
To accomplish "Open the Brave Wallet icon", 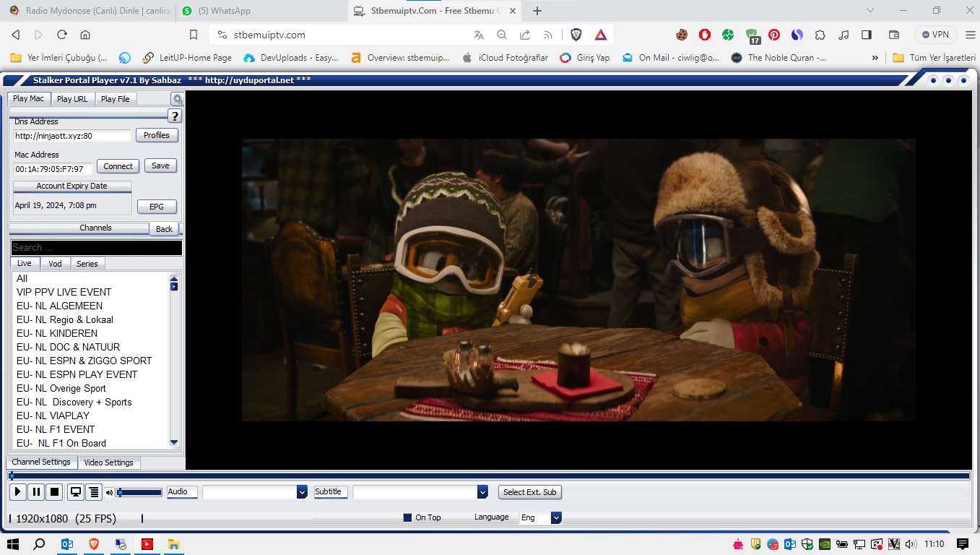I will coord(893,35).
